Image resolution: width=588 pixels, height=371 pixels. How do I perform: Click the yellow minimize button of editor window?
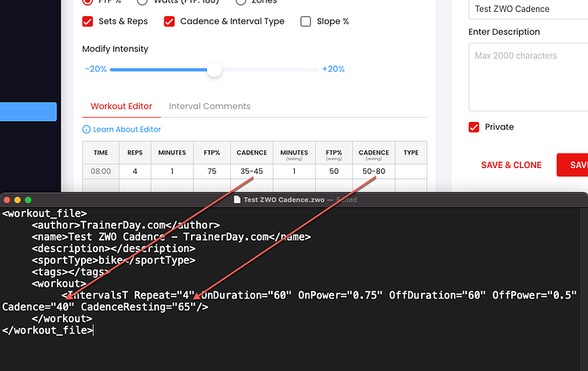coord(17,200)
